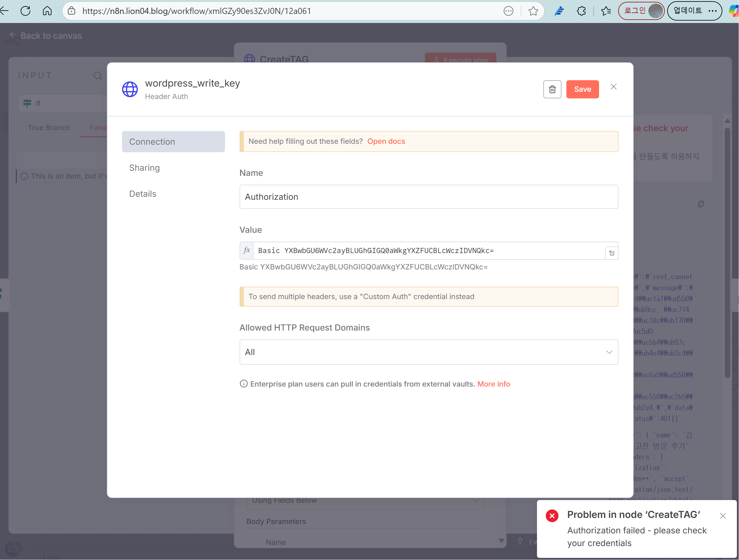Close the credential dialog with X
Image resolution: width=739 pixels, height=560 pixels.
[x=613, y=87]
